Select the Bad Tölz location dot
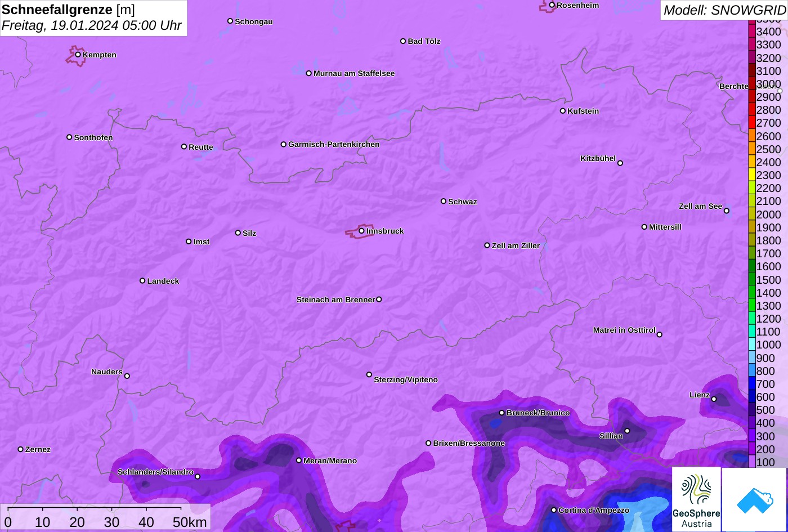 [x=403, y=41]
